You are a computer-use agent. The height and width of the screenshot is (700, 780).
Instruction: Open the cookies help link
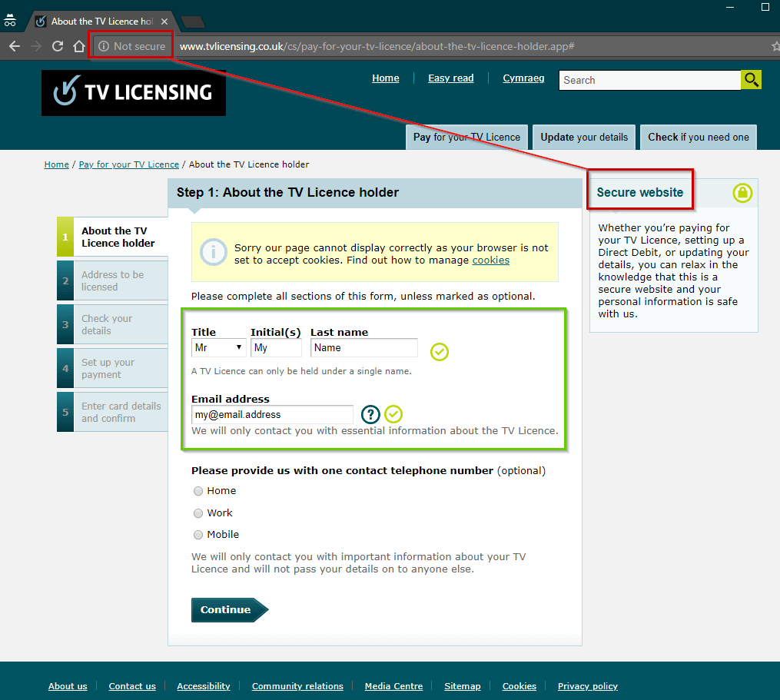(x=490, y=260)
